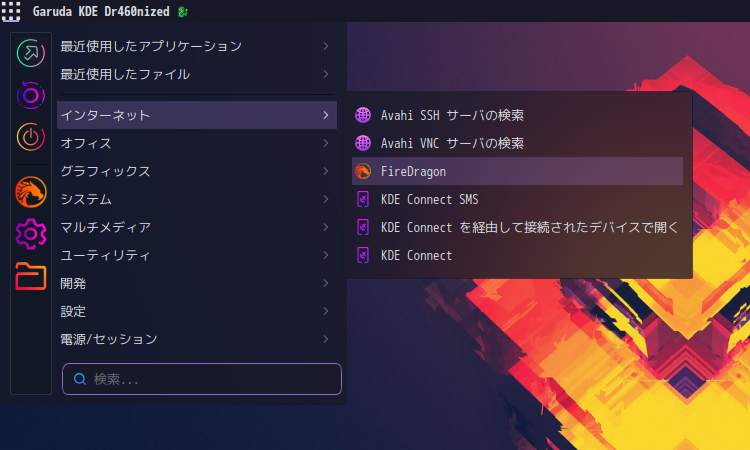This screenshot has width=750, height=450.
Task: Click phone icon of 'KDE Connect を経由して' entry
Action: [363, 227]
